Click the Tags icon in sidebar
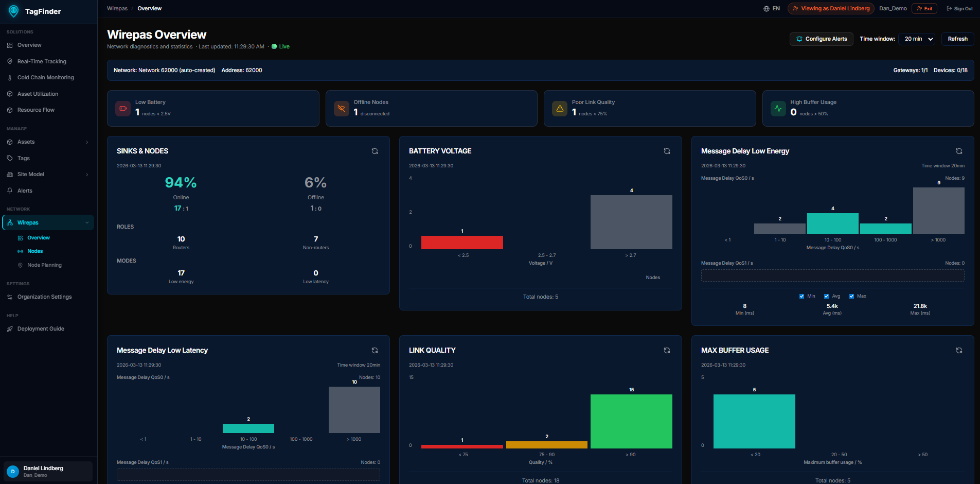 point(10,158)
